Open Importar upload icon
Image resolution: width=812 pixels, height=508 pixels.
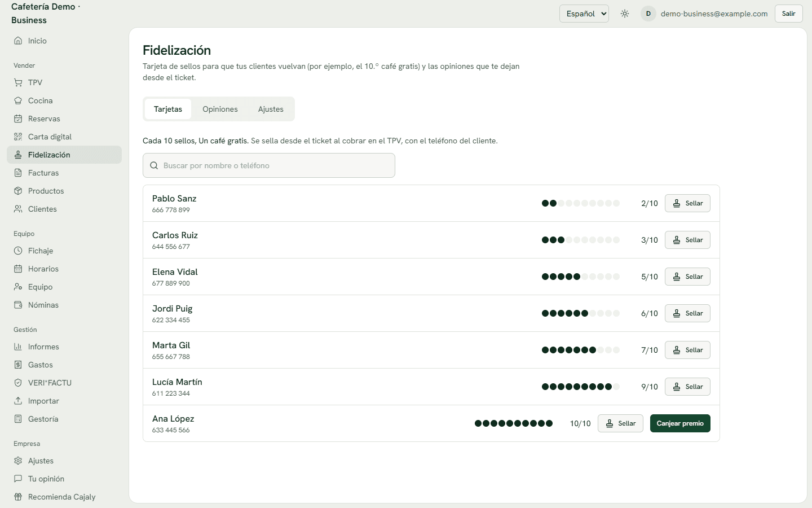point(18,401)
